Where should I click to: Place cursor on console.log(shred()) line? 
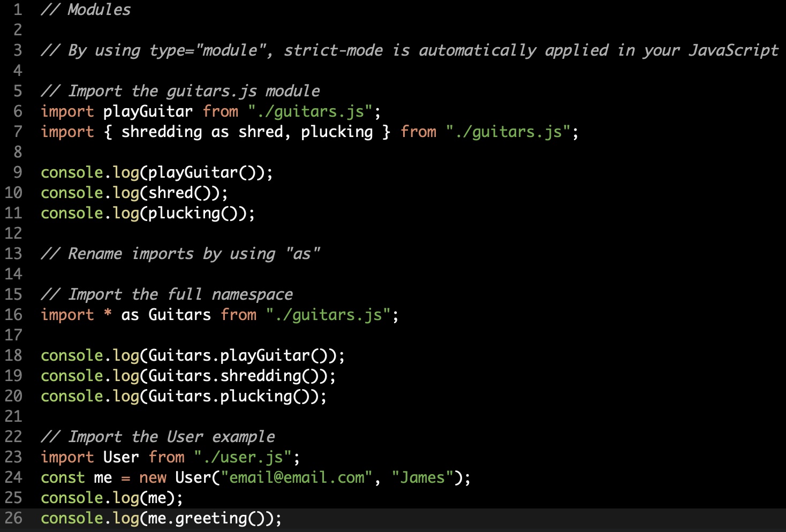134,193
